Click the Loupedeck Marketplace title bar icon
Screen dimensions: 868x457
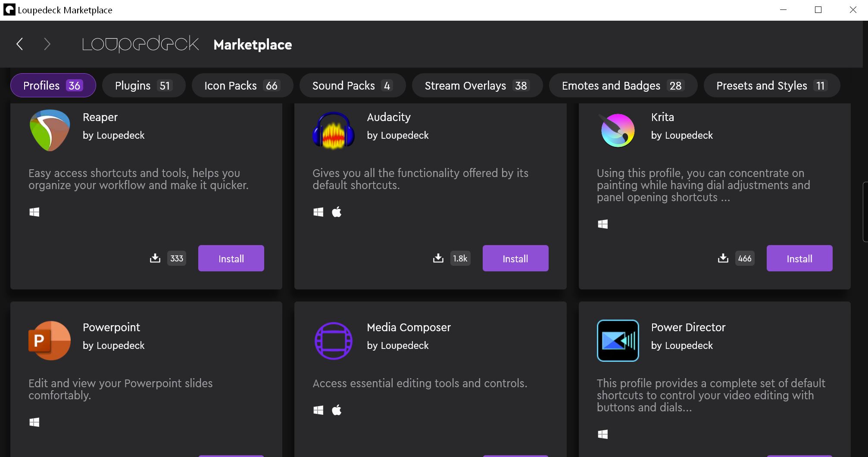9,10
